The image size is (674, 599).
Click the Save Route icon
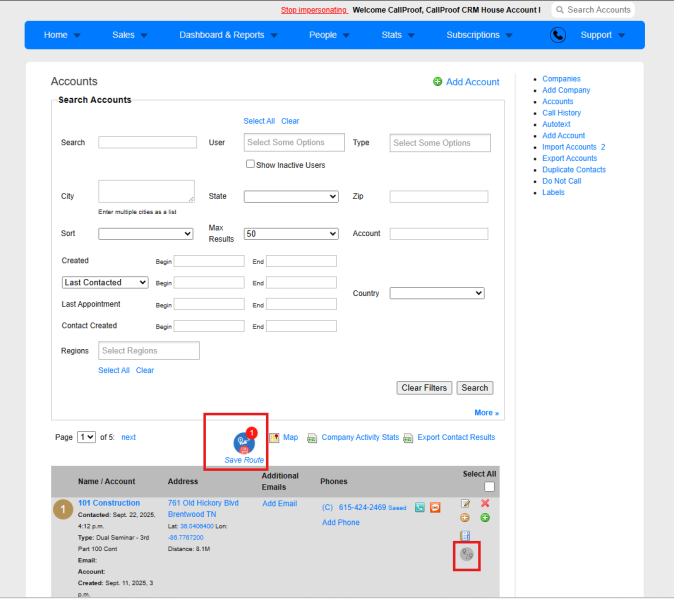click(244, 443)
